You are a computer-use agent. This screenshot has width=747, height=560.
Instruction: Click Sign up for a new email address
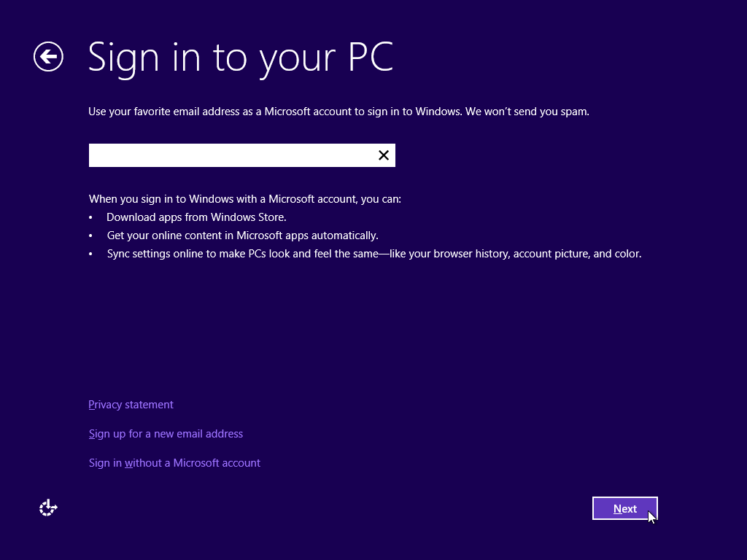click(x=166, y=434)
